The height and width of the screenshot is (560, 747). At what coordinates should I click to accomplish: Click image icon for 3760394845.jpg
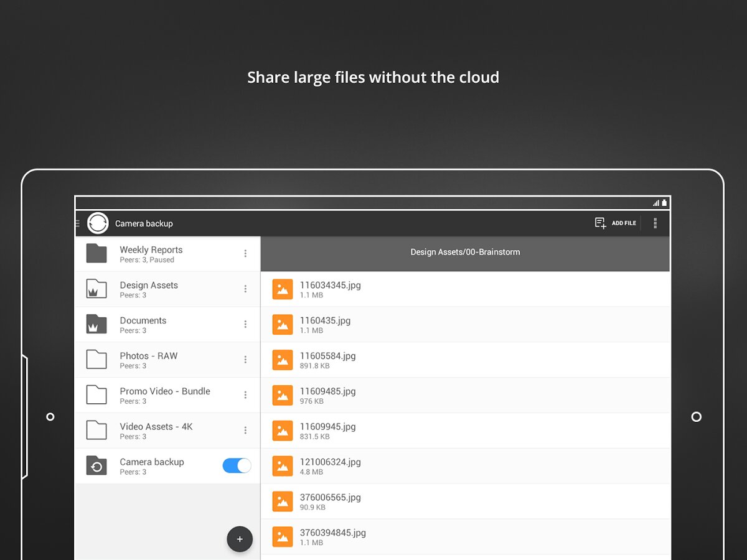pos(283,537)
